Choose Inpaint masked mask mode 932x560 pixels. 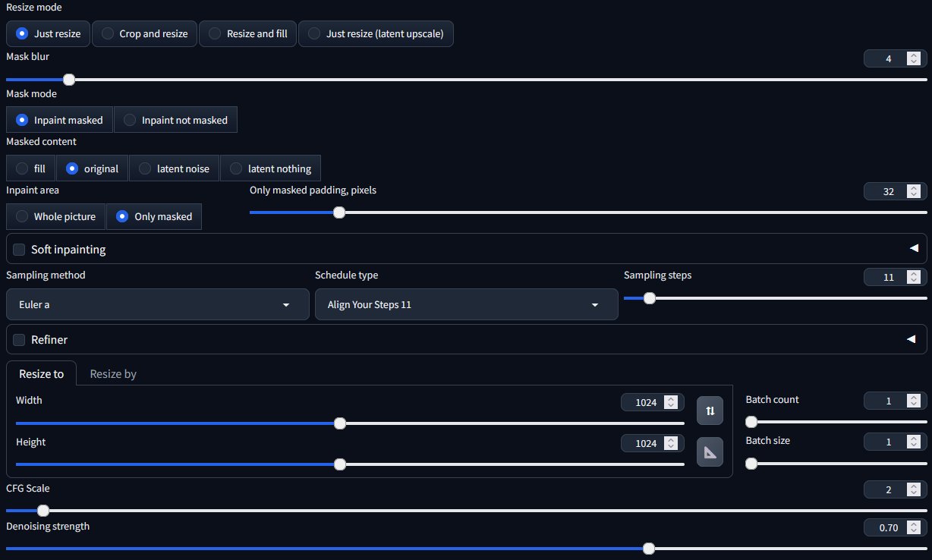tap(59, 120)
